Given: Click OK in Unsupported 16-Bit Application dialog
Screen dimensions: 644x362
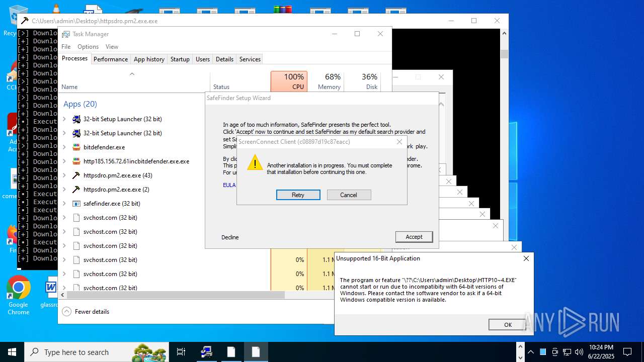Looking at the screenshot, I should (x=508, y=325).
